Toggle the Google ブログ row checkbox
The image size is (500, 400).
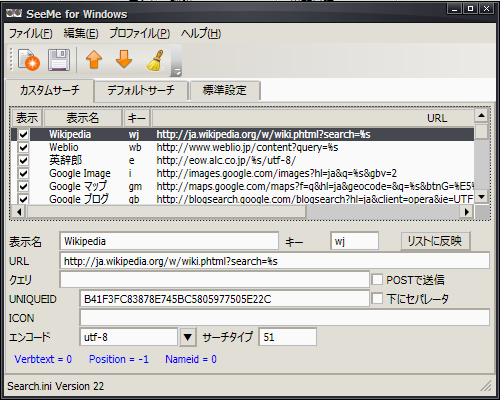(x=23, y=199)
